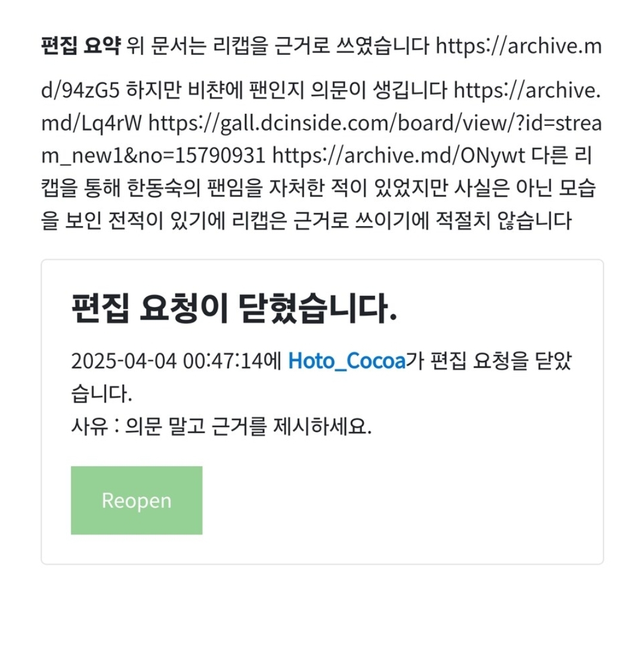This screenshot has height=650, width=644.
Task: Click the reason text 의문 말고 근거를 제시하세요
Action: pyautogui.click(x=248, y=426)
